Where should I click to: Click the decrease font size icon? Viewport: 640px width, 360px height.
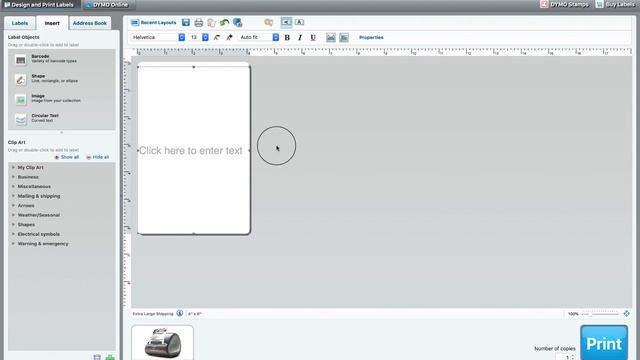[x=217, y=37]
